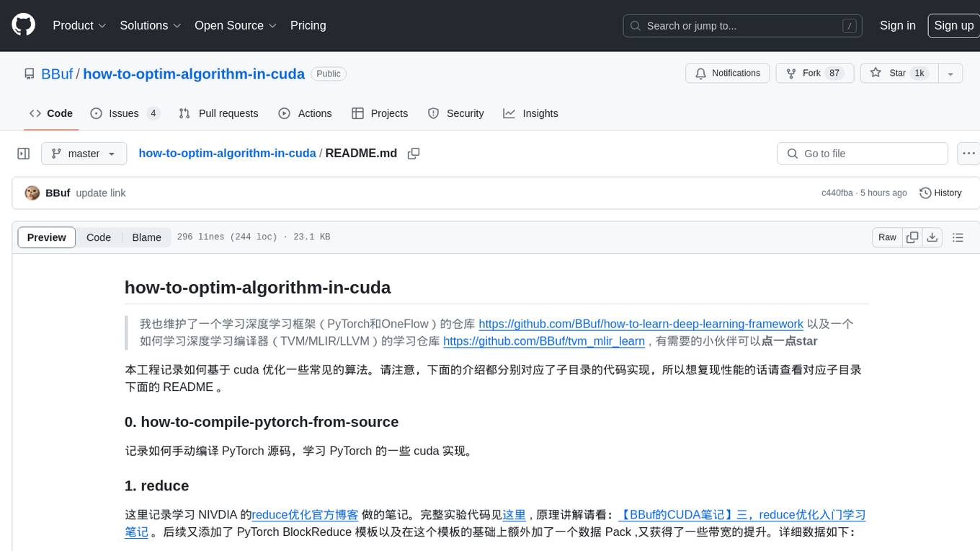The height and width of the screenshot is (551, 980).
Task: Open the more file actions menu
Action: click(x=968, y=154)
